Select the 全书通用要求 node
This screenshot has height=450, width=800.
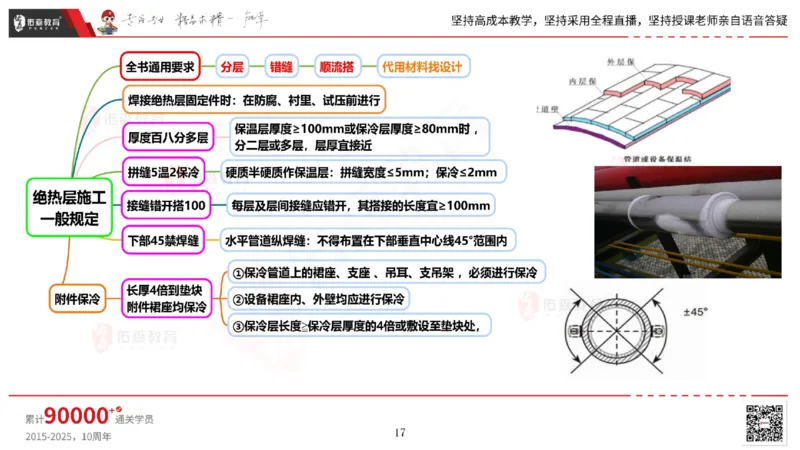point(160,67)
